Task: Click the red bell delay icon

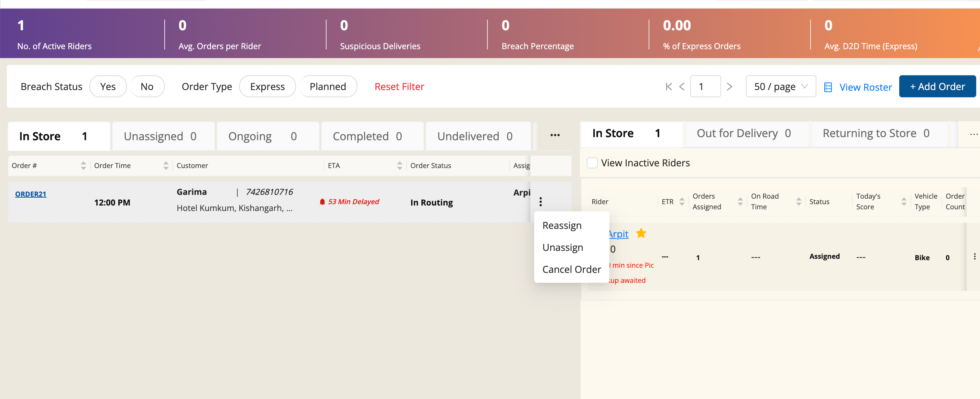Action: 322,202
